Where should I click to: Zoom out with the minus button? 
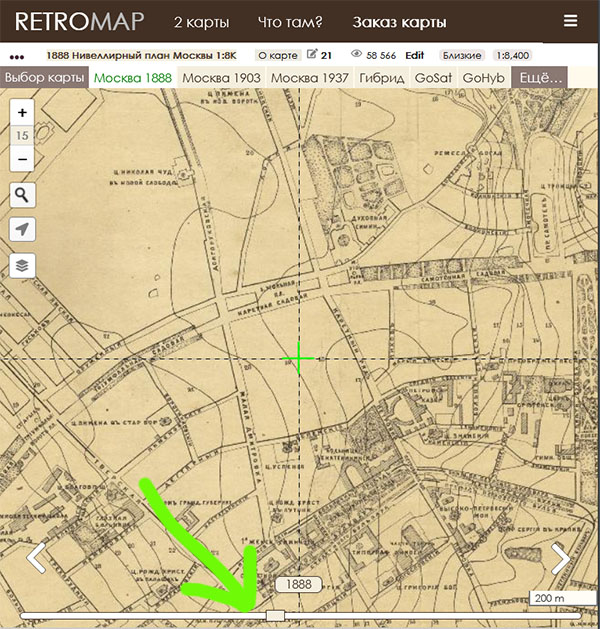click(22, 160)
